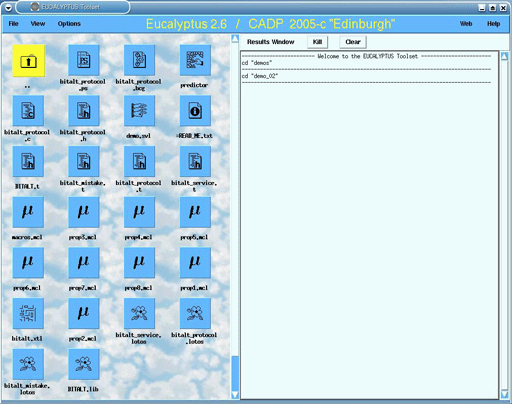Select the bitalt.xtl file icon
Screen dimensions: 512x404
pyautogui.click(x=28, y=313)
